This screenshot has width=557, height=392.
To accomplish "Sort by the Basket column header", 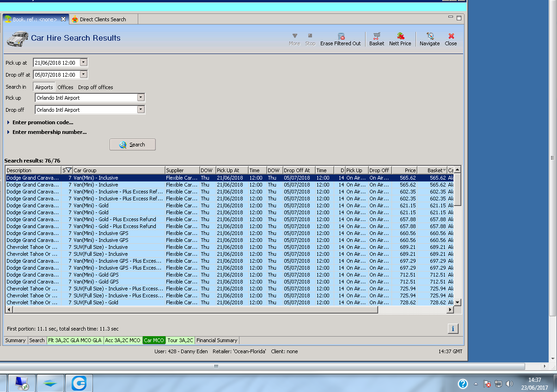I will point(432,170).
